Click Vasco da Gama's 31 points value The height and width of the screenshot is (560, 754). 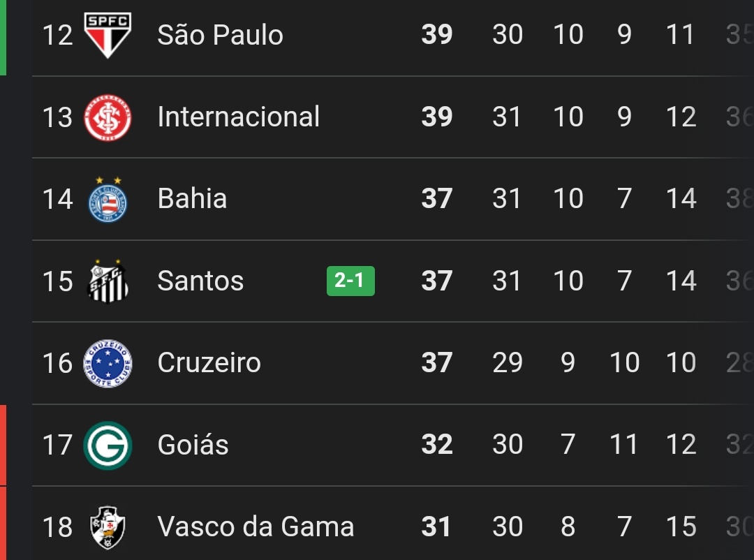click(436, 527)
